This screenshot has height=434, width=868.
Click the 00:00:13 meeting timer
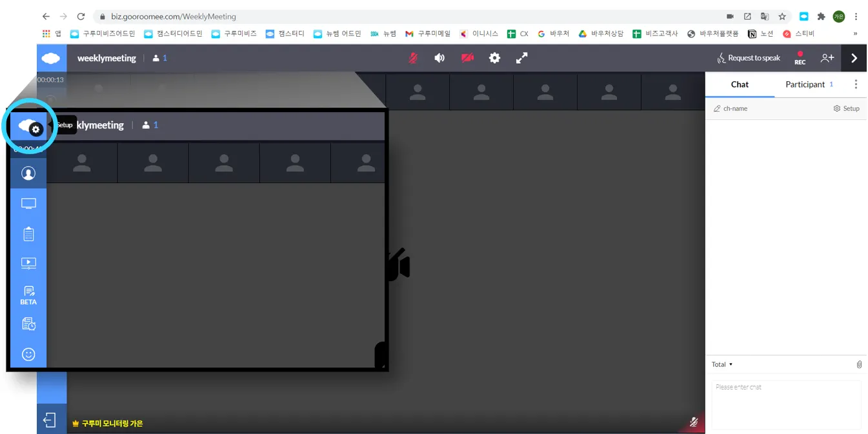click(50, 80)
